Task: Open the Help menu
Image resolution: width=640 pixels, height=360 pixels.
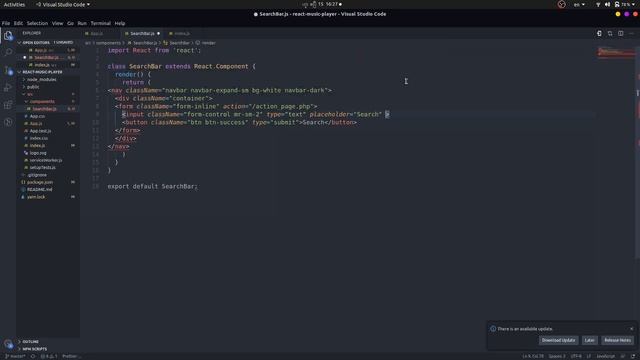Action: [x=120, y=23]
